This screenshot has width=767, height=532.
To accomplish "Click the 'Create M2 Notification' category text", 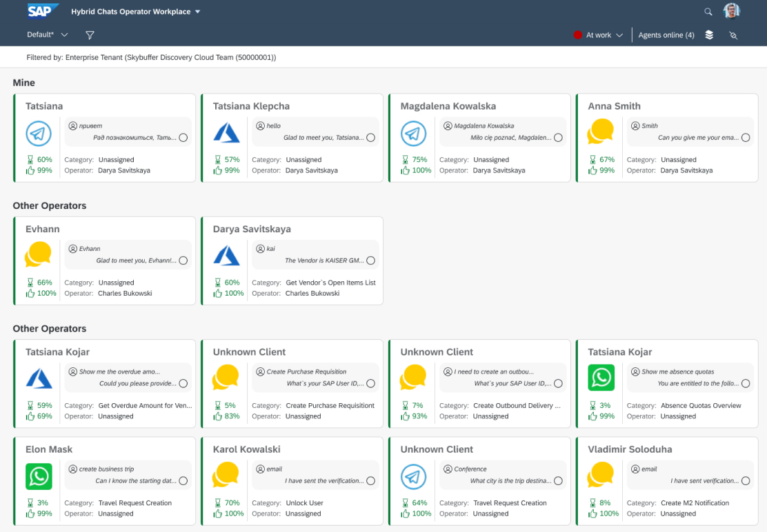I will coord(695,502).
